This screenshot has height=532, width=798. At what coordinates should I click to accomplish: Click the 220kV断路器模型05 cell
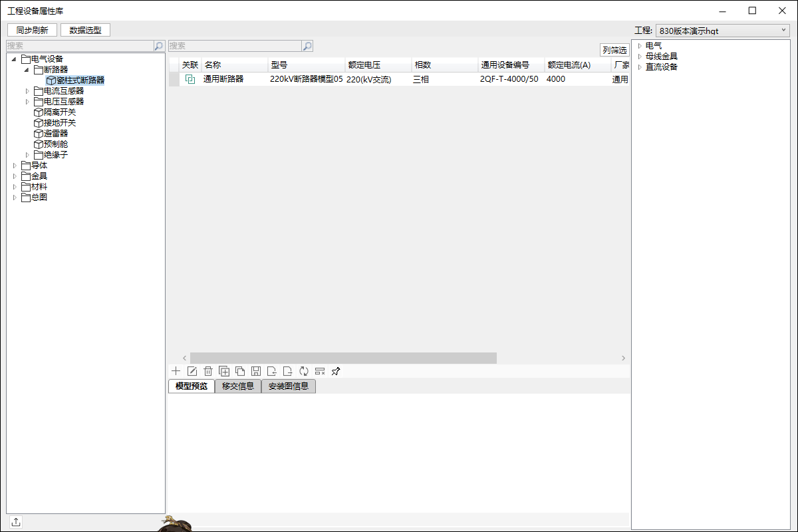tap(307, 79)
